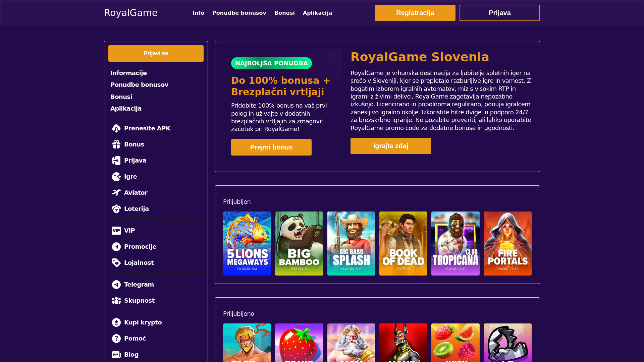Click the login arrow icon beside Prijava

coord(116,161)
